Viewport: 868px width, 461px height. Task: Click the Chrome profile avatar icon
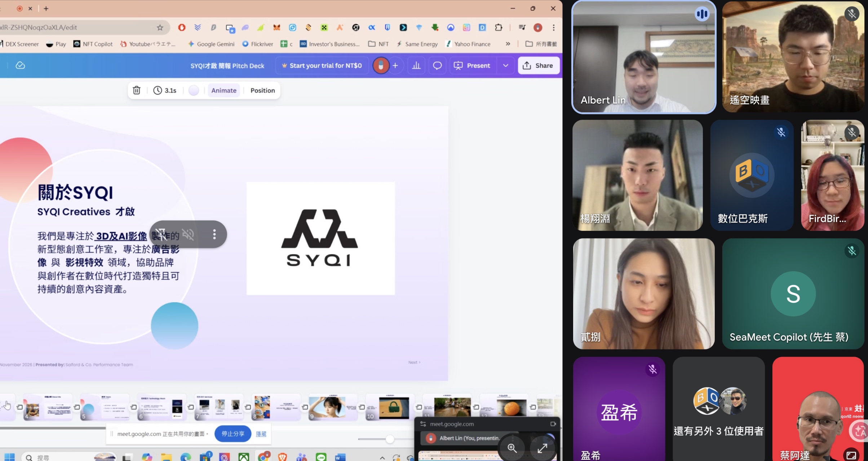coord(538,27)
